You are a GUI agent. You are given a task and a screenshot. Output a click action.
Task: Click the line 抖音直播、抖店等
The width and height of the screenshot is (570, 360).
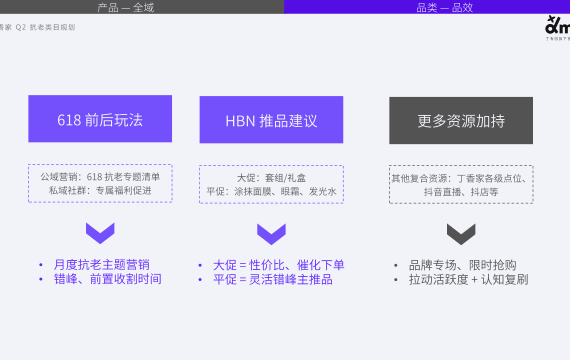point(461,192)
